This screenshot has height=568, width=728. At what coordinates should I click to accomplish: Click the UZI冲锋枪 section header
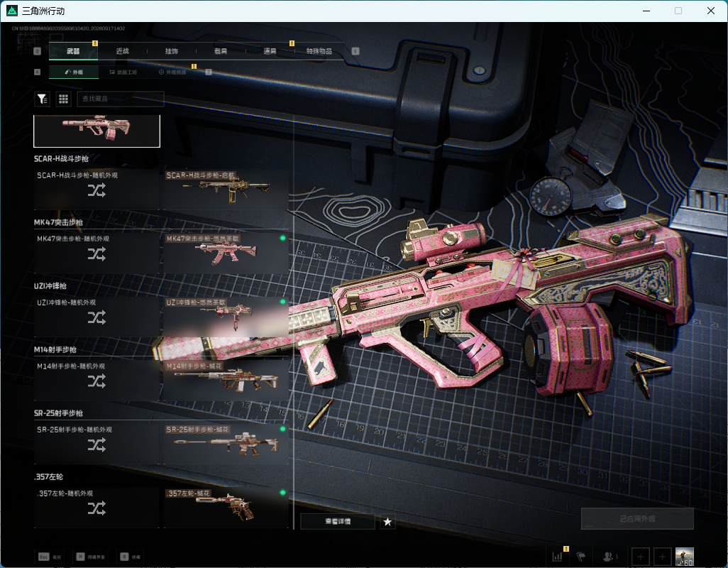(50, 285)
